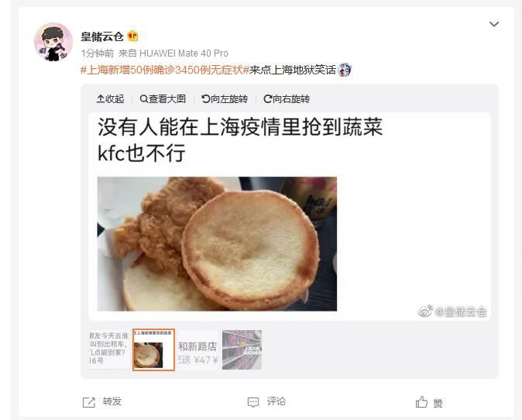Click the burger photo in the post
The width and height of the screenshot is (522, 420).
click(x=217, y=244)
